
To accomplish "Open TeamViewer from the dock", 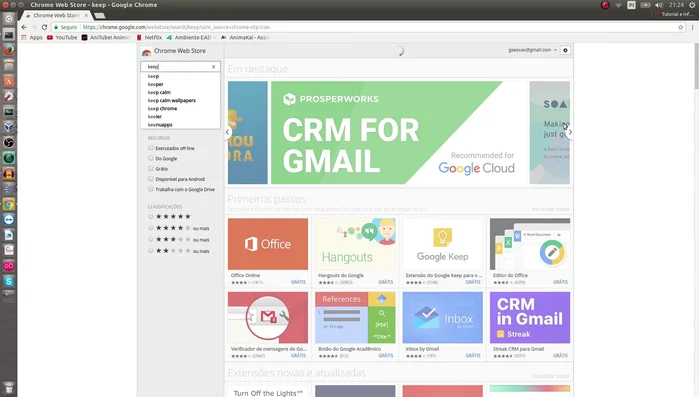I will pos(8,220).
